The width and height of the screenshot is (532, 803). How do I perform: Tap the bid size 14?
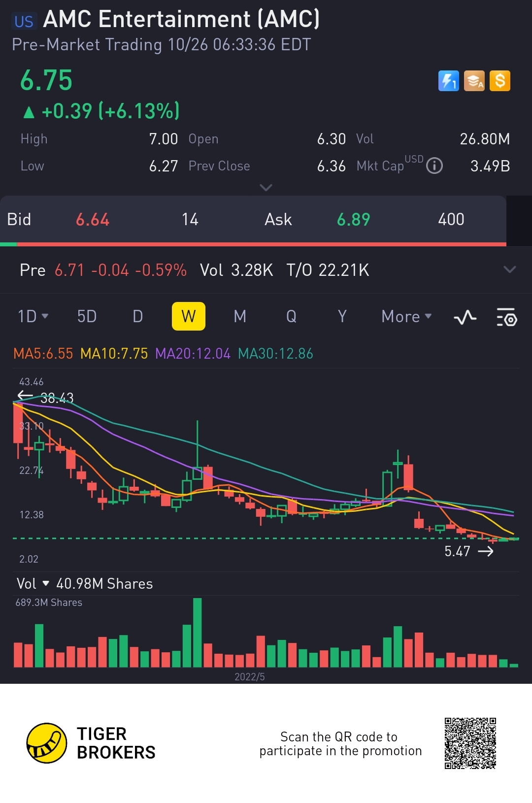(190, 220)
